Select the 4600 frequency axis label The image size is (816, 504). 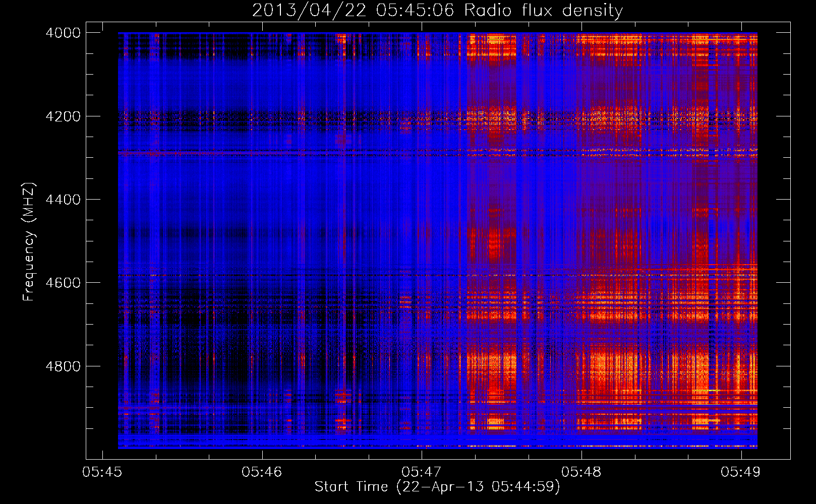click(x=63, y=283)
